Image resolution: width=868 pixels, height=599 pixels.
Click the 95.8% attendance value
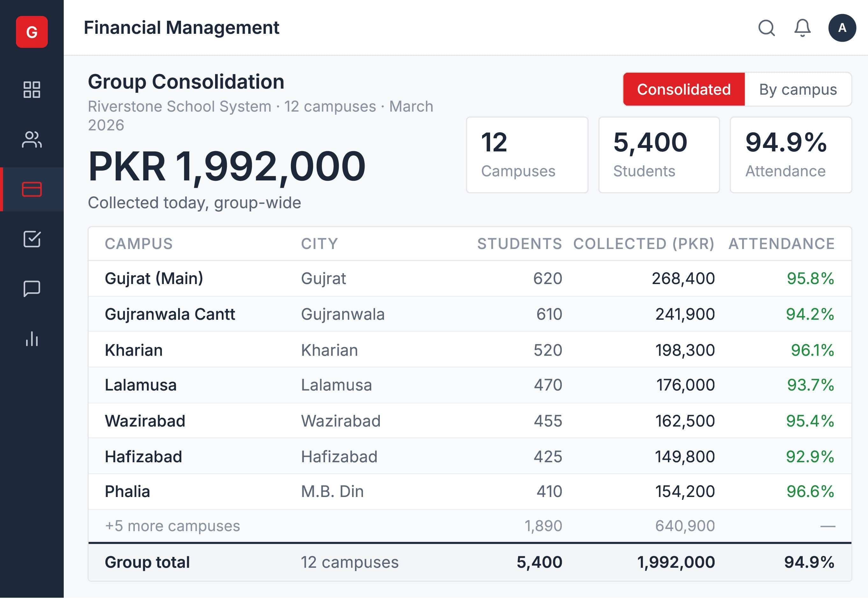pyautogui.click(x=810, y=279)
